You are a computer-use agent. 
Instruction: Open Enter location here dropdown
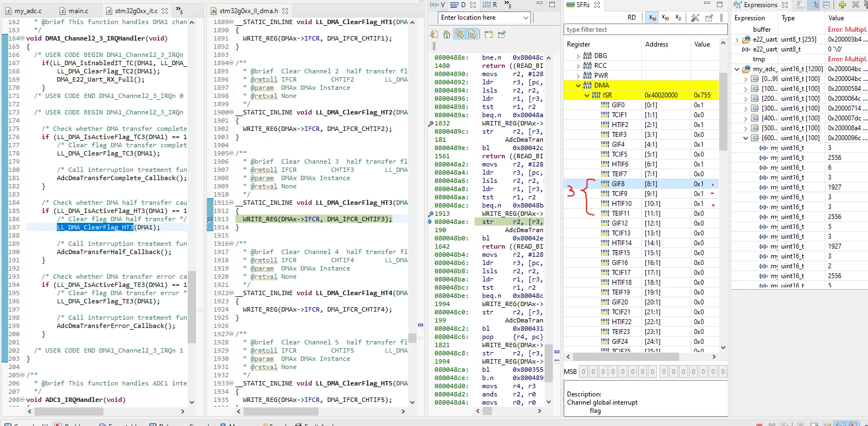(x=525, y=18)
